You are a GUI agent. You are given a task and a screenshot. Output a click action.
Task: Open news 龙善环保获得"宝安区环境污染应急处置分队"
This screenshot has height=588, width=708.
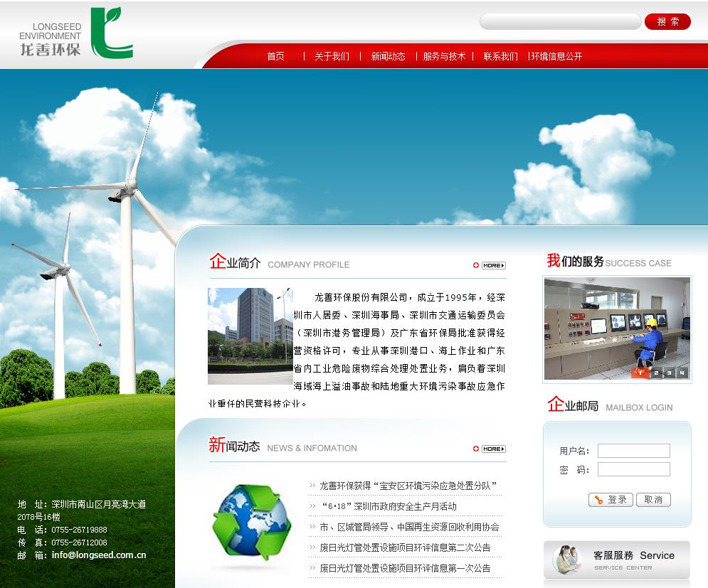coord(408,486)
